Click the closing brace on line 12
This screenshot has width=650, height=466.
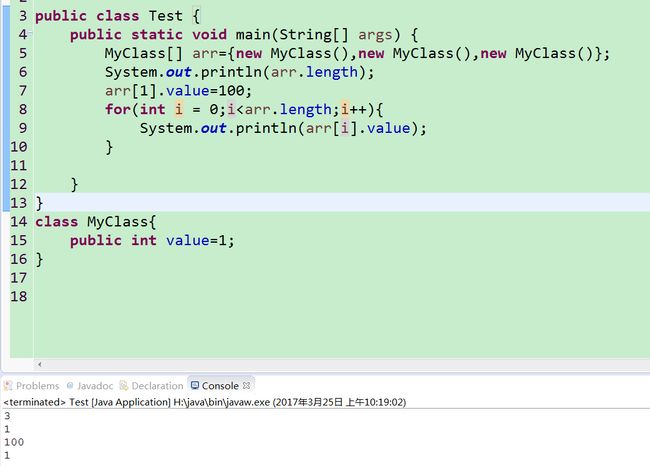[x=74, y=184]
